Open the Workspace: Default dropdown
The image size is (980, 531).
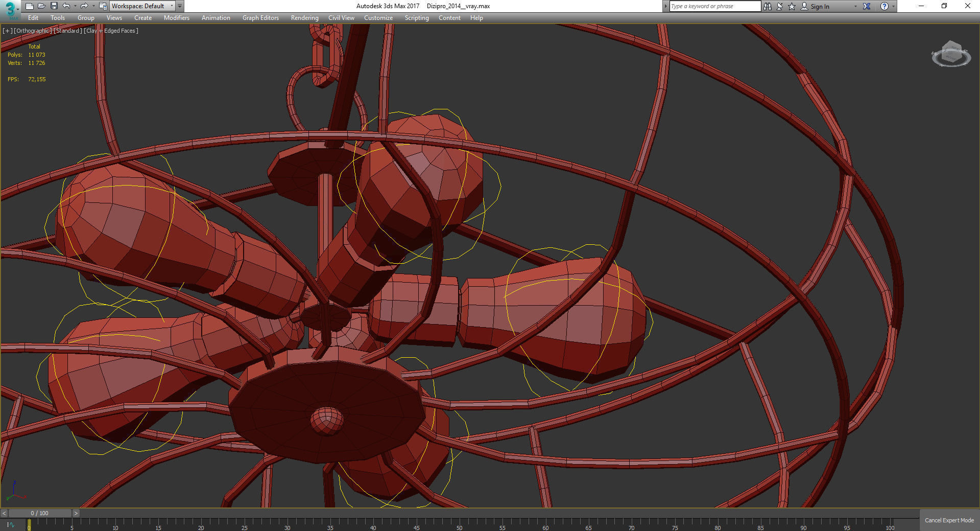pyautogui.click(x=142, y=6)
